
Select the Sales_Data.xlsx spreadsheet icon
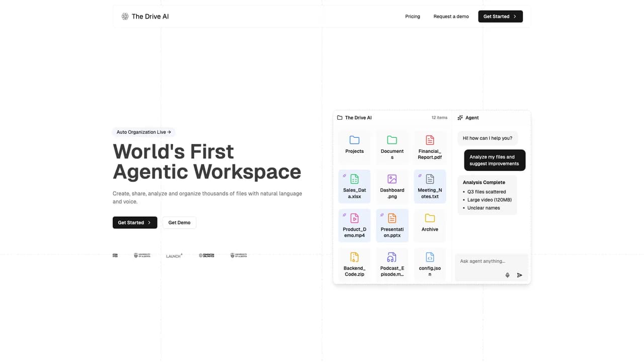coord(355,179)
